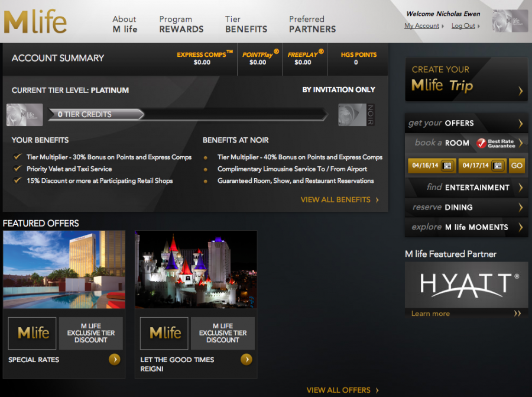Click View All Offers link
Image resolution: width=532 pixels, height=397 pixels.
(x=339, y=390)
